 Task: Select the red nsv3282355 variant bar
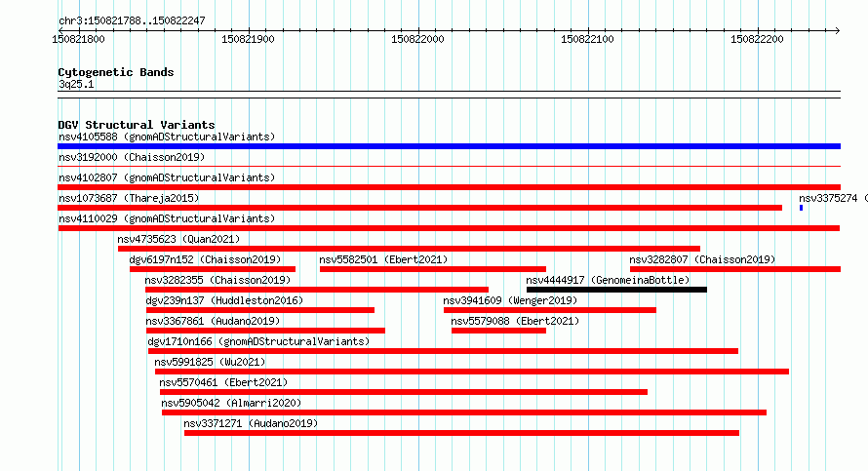coord(317,290)
